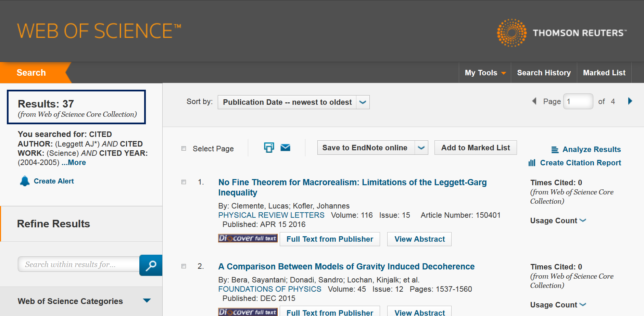Click the Analyze Results link

(x=592, y=149)
